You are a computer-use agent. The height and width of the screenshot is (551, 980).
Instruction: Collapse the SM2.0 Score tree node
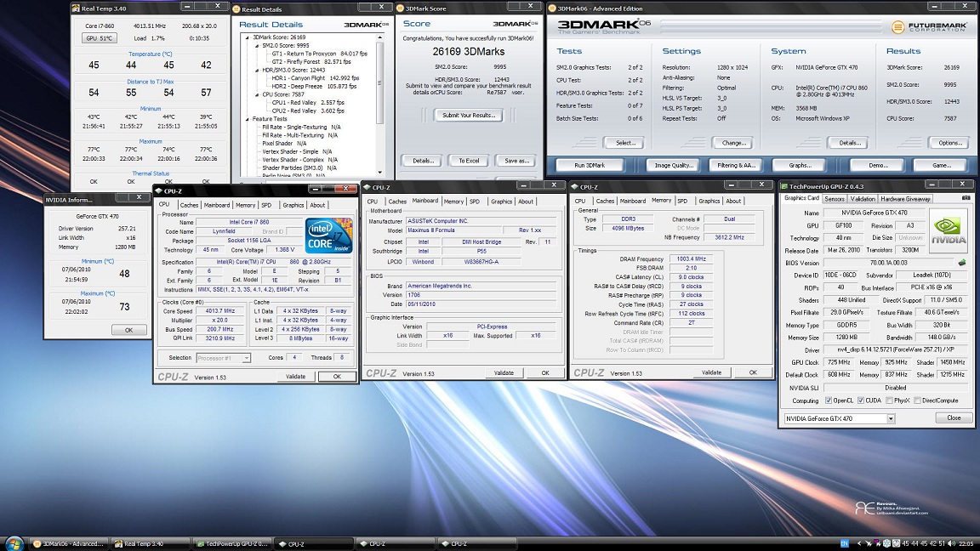click(x=255, y=45)
